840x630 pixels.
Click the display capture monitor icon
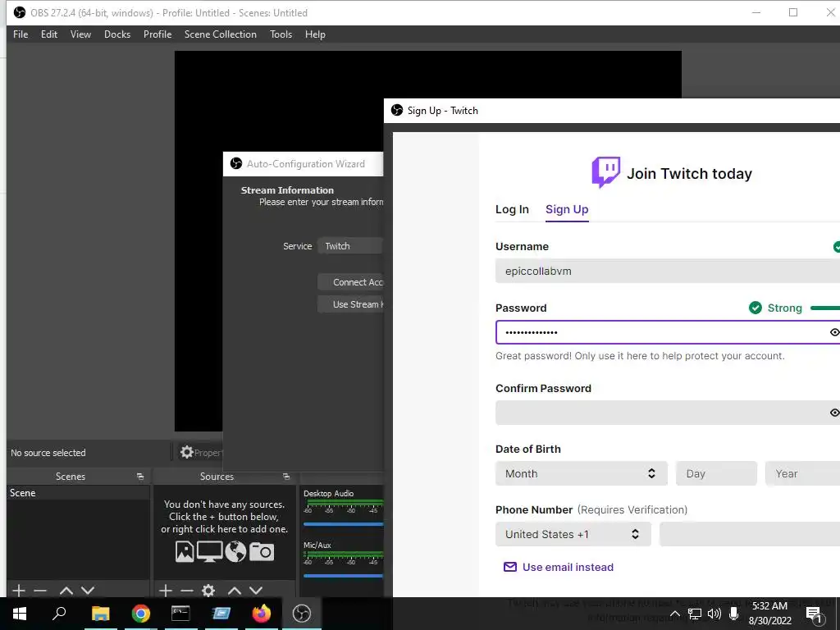209,552
